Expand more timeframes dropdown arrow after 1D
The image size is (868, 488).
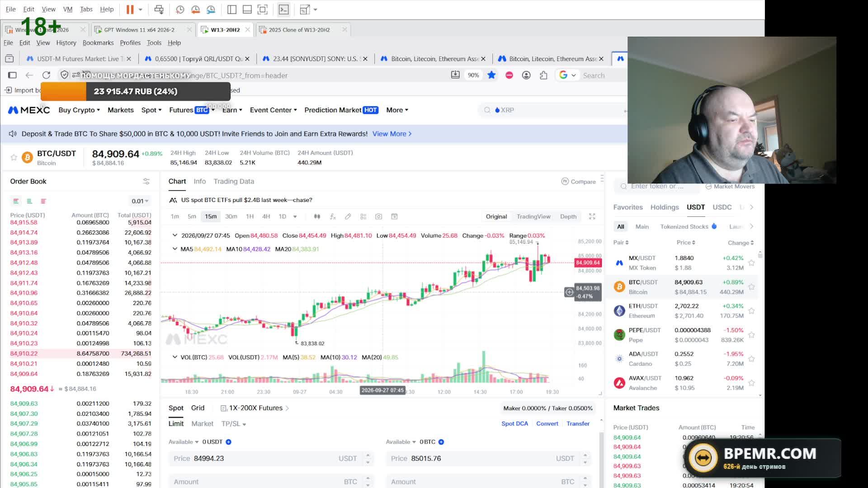[x=295, y=216]
